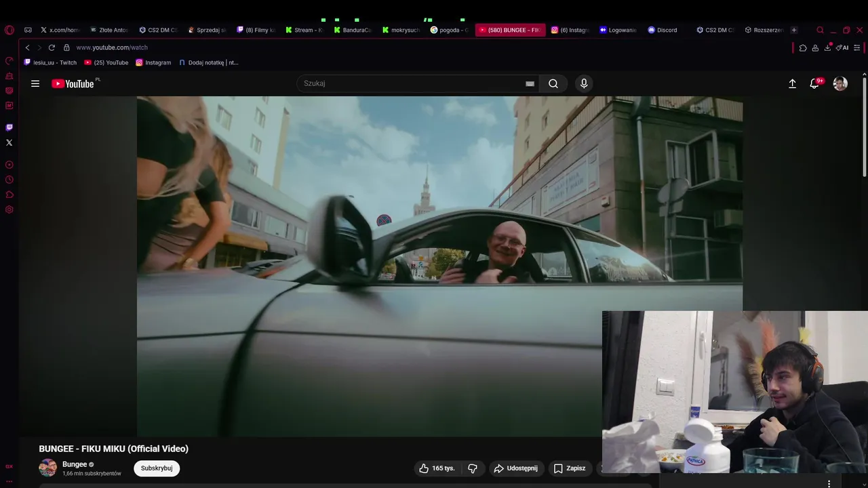Go to YouTube home logo
This screenshot has width=868, height=488.
73,83
